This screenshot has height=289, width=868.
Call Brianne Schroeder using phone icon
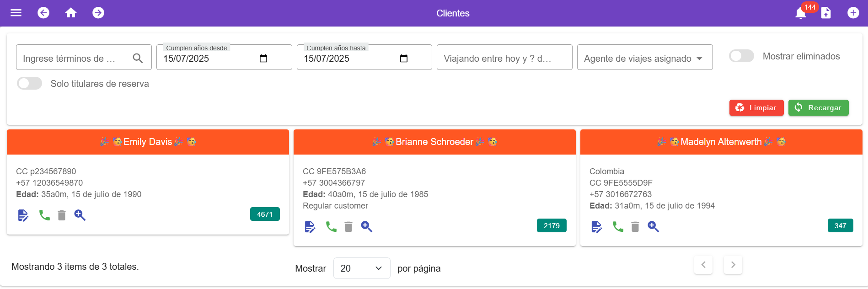pyautogui.click(x=331, y=226)
